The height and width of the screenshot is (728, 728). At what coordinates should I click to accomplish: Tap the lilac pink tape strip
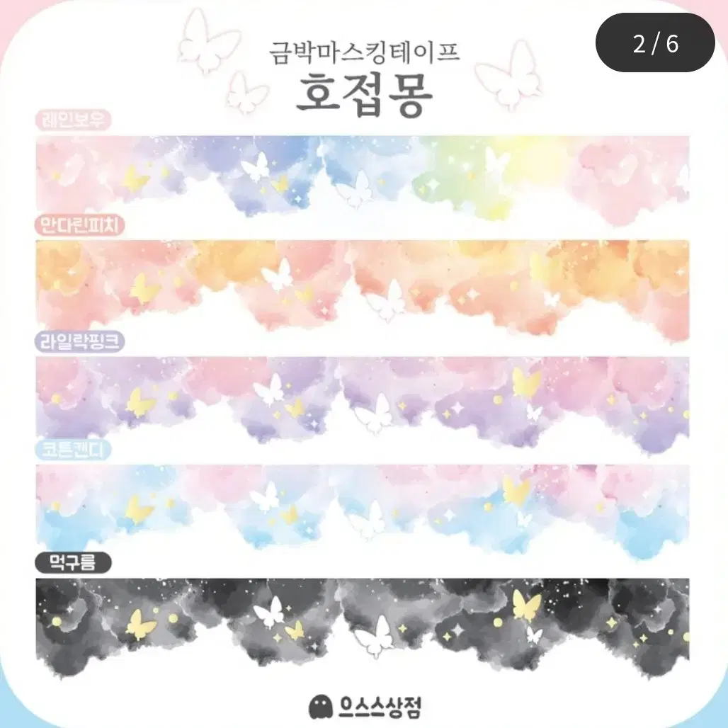(363, 402)
